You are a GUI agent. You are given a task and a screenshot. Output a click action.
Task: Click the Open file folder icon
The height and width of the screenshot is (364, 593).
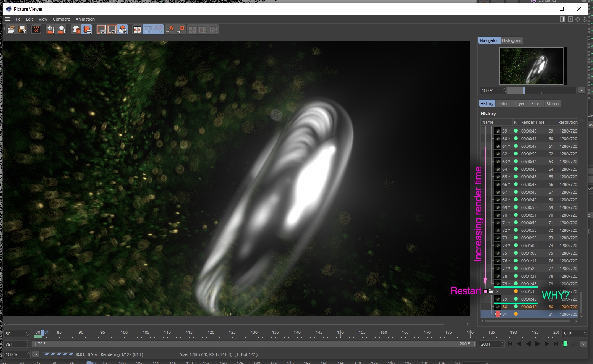tap(11, 29)
